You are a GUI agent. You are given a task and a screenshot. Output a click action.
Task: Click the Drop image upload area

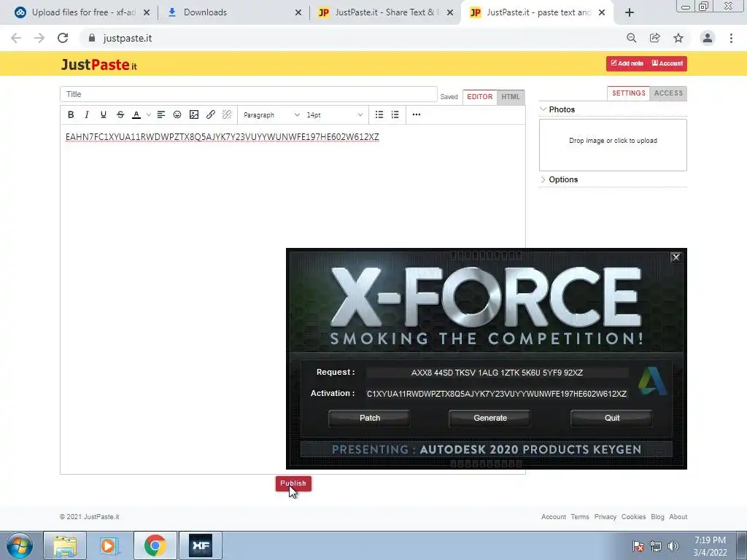tap(613, 145)
